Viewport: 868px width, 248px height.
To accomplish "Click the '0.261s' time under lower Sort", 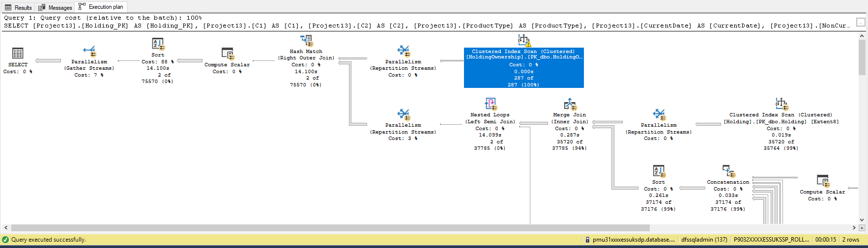I will [659, 195].
